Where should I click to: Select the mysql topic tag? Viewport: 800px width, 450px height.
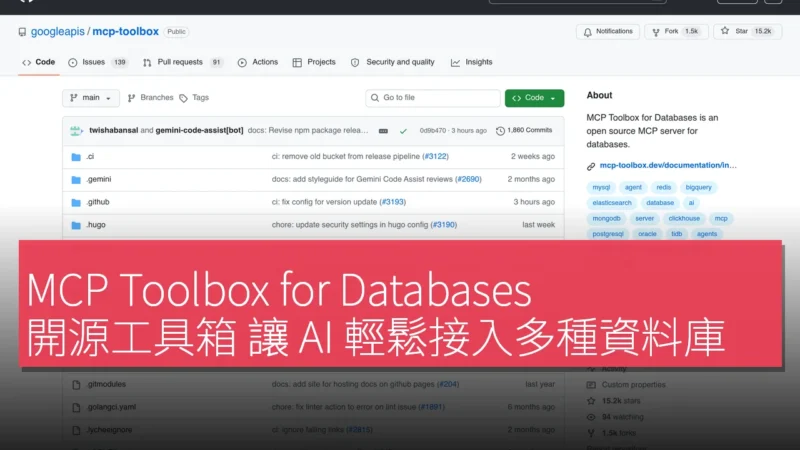pos(601,187)
